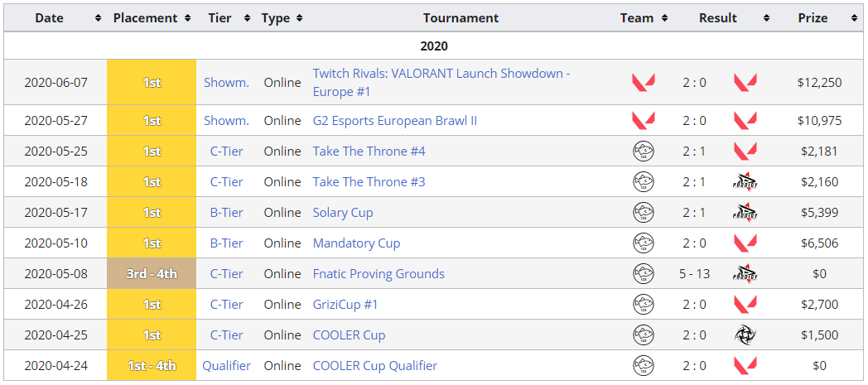This screenshot has width=868, height=385.
Task: Click the Ninjas in Pyjamas opponent logo
Action: coord(745,334)
